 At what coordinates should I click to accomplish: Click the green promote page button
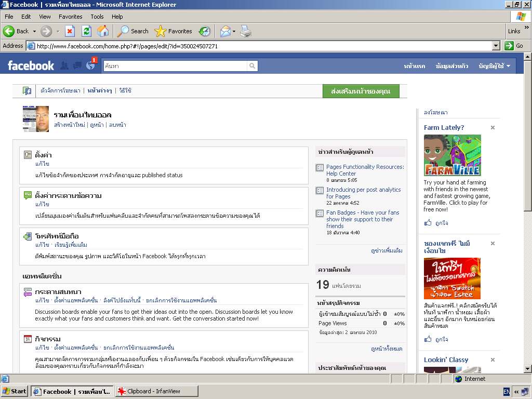(x=361, y=91)
